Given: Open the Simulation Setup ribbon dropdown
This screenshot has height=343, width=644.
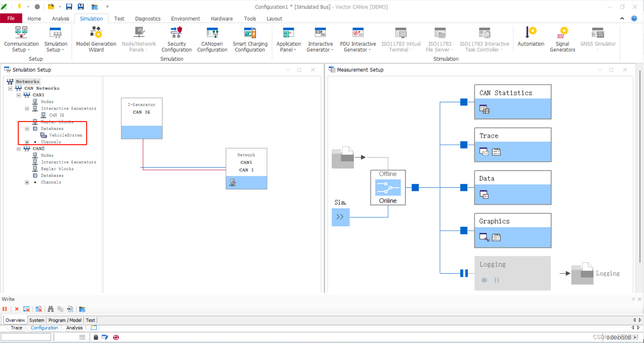Looking at the screenshot, I should tap(56, 40).
